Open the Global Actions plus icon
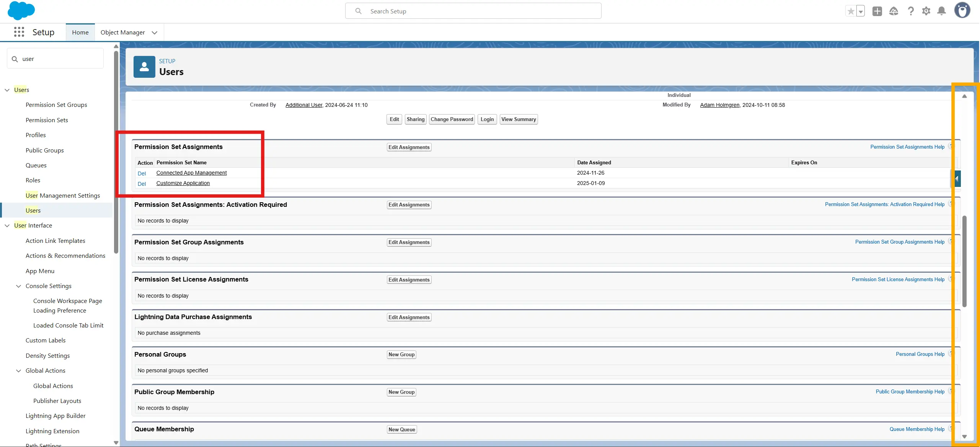This screenshot has height=447, width=980. [877, 11]
